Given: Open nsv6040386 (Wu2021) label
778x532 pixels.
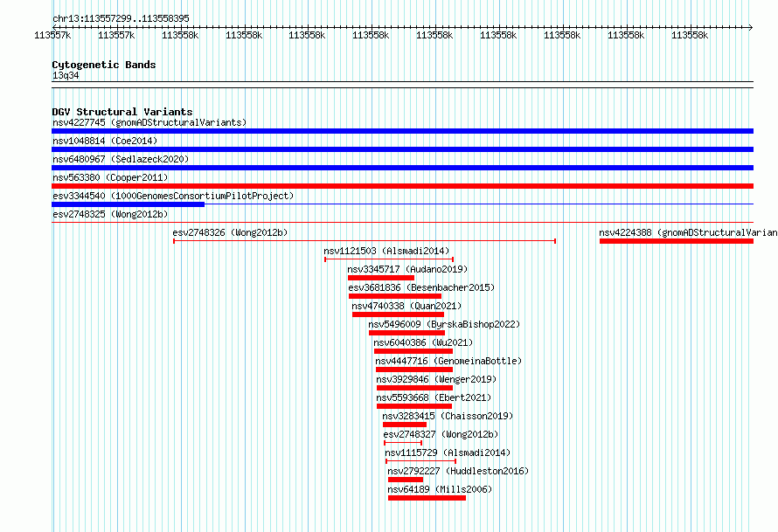Looking at the screenshot, I should (x=423, y=342).
